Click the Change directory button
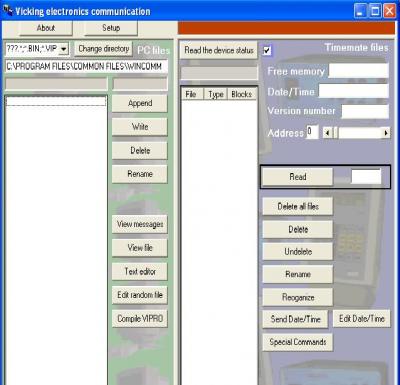The height and width of the screenshot is (385, 400). click(104, 49)
